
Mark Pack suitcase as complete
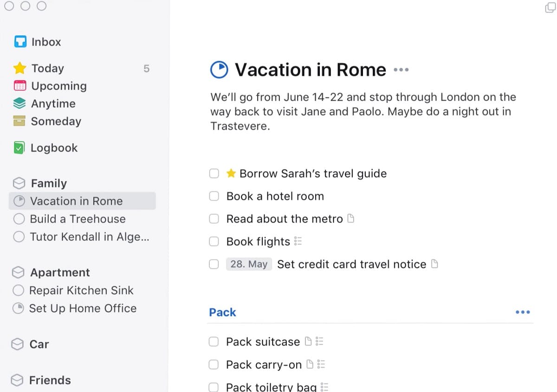[214, 342]
